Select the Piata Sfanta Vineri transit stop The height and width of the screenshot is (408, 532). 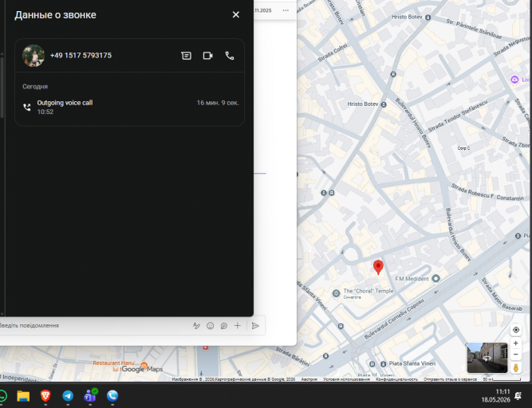(384, 364)
